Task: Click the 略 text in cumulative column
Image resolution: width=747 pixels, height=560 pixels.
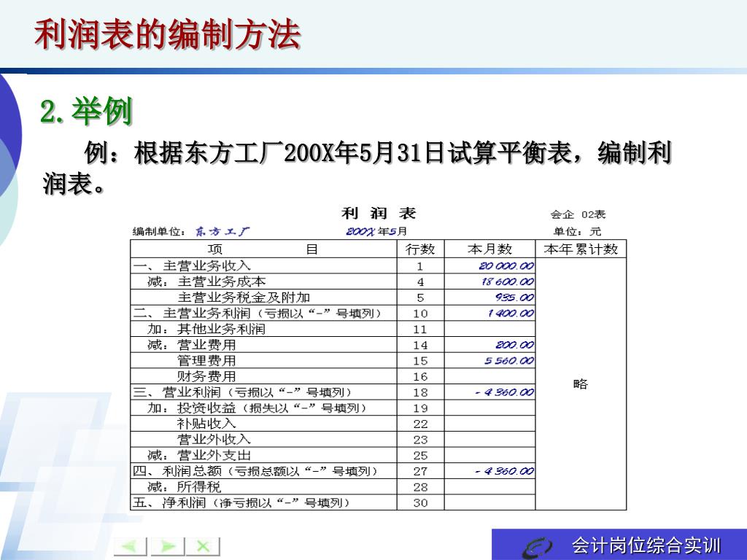Action: [581, 384]
